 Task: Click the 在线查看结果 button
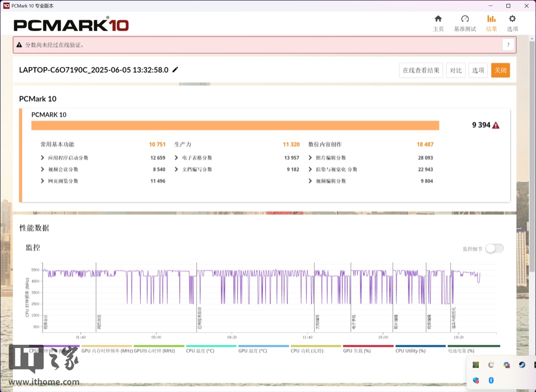click(421, 70)
